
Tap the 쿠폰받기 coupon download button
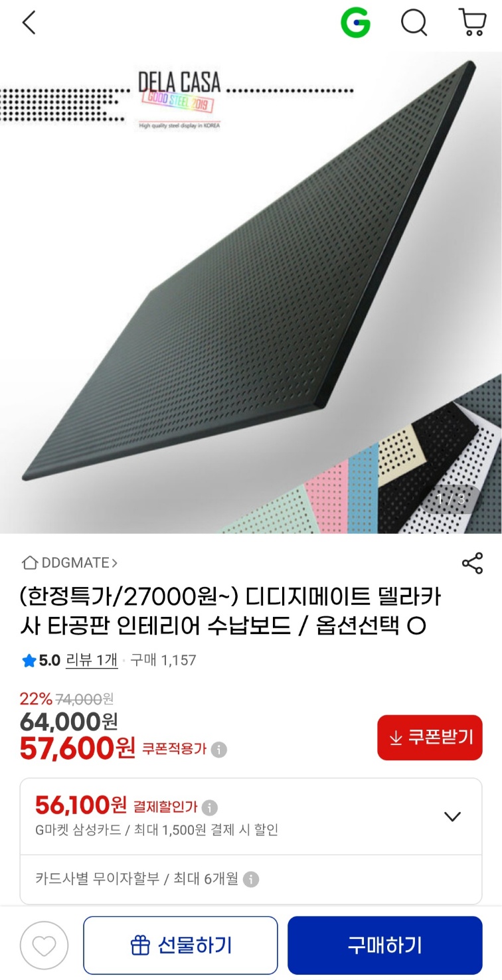430,738
